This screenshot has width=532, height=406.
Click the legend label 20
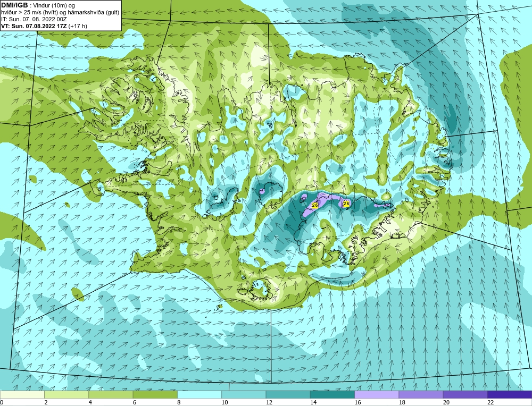446,402
